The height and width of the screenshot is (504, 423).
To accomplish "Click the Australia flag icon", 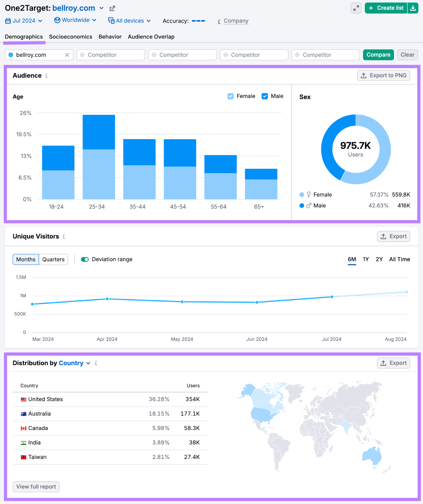I will [24, 414].
